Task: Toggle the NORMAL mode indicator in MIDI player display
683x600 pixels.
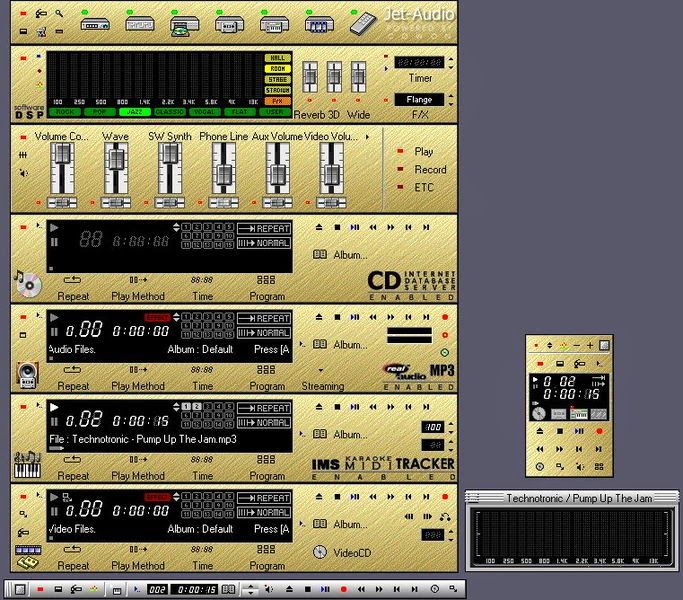Action: click(264, 423)
